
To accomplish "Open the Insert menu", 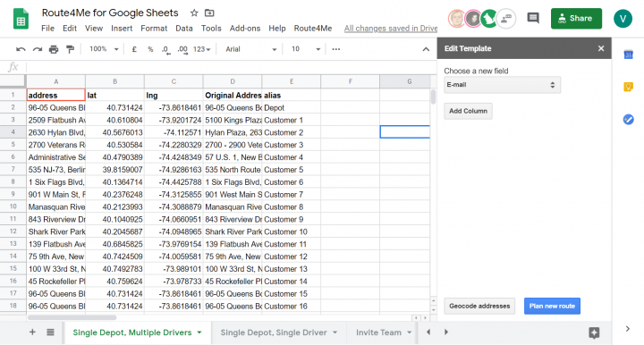I will click(122, 29).
